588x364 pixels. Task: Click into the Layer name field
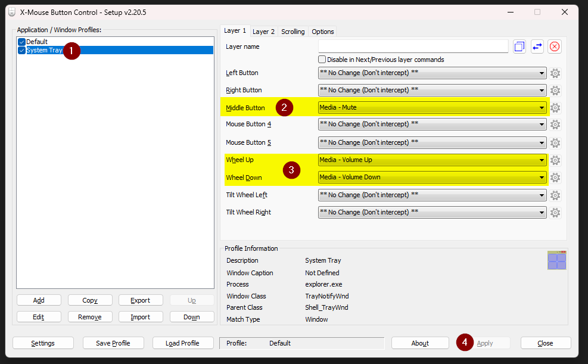pyautogui.click(x=413, y=46)
